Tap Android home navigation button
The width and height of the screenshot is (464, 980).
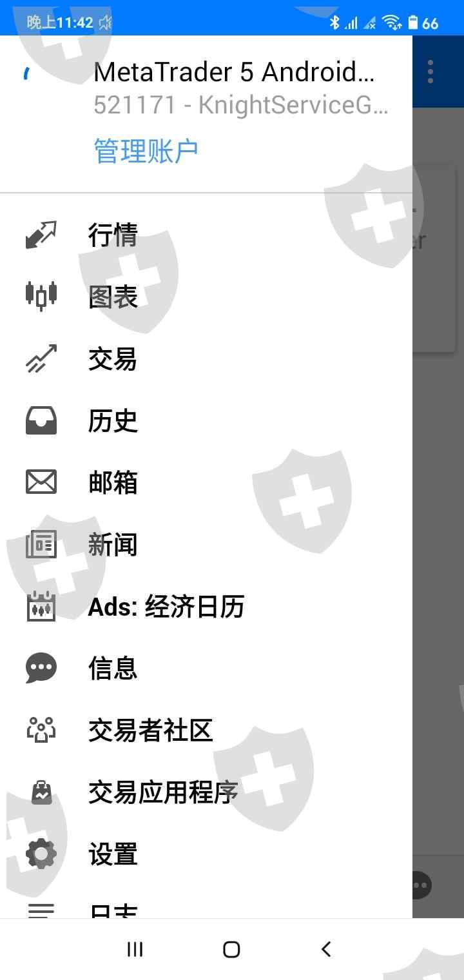pyautogui.click(x=231, y=949)
